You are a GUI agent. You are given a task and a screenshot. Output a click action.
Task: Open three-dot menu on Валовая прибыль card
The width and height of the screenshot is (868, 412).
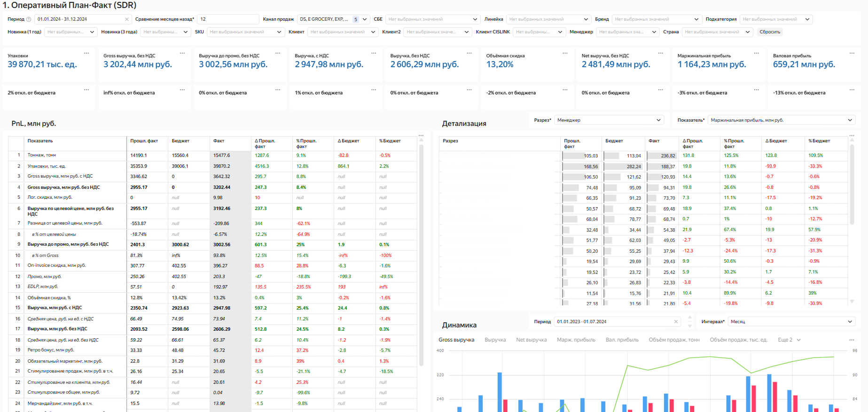click(852, 53)
